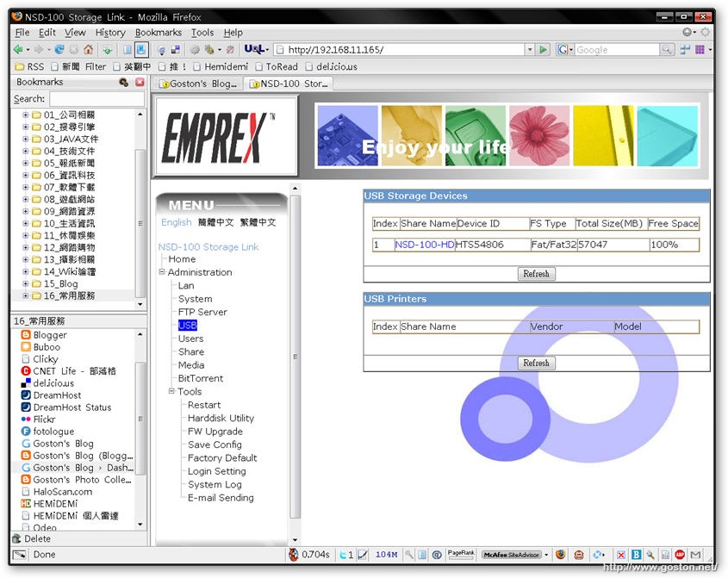Click the green Go arrow beside address bar

pos(542,49)
